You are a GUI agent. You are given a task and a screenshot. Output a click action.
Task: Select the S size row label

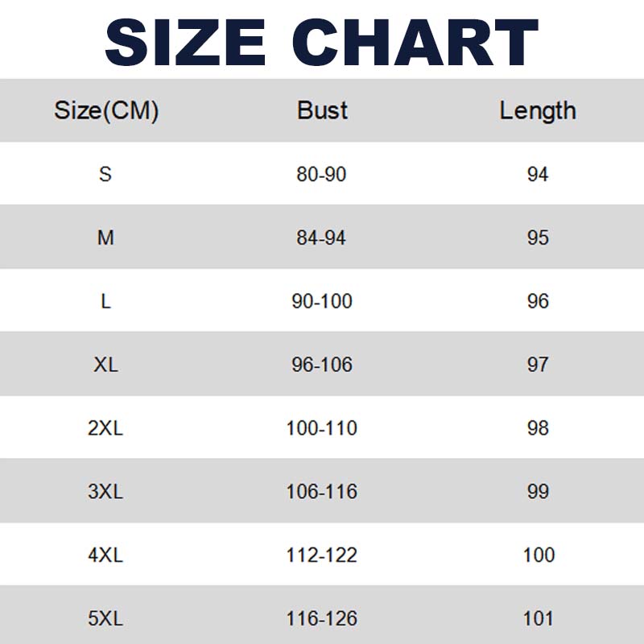pyautogui.click(x=105, y=174)
